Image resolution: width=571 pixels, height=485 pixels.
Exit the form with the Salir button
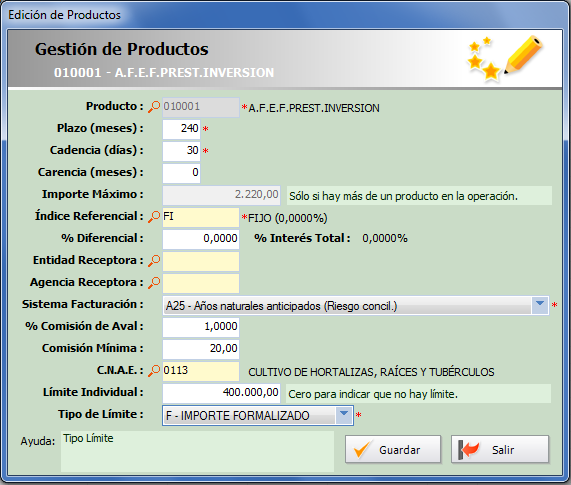500,450
